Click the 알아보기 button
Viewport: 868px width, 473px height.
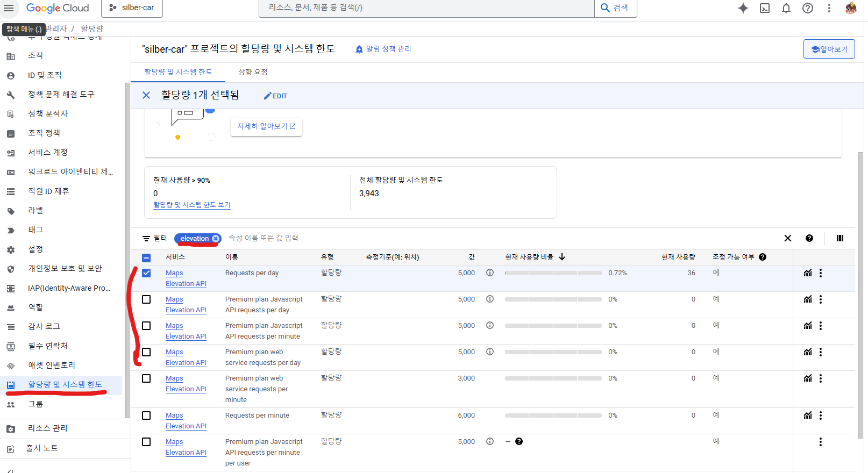[829, 49]
